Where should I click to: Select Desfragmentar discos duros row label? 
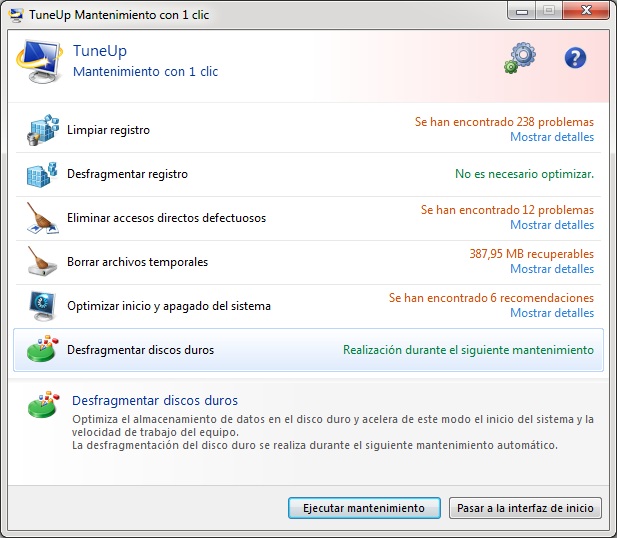click(140, 350)
